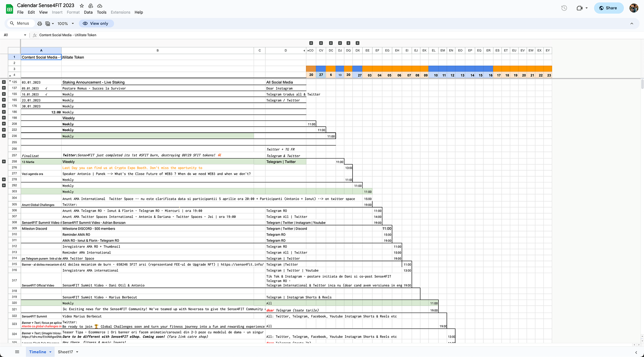Image resolution: width=644 pixels, height=357 pixels.
Task: Expand the row group at row 236
Action: [x=4, y=136]
